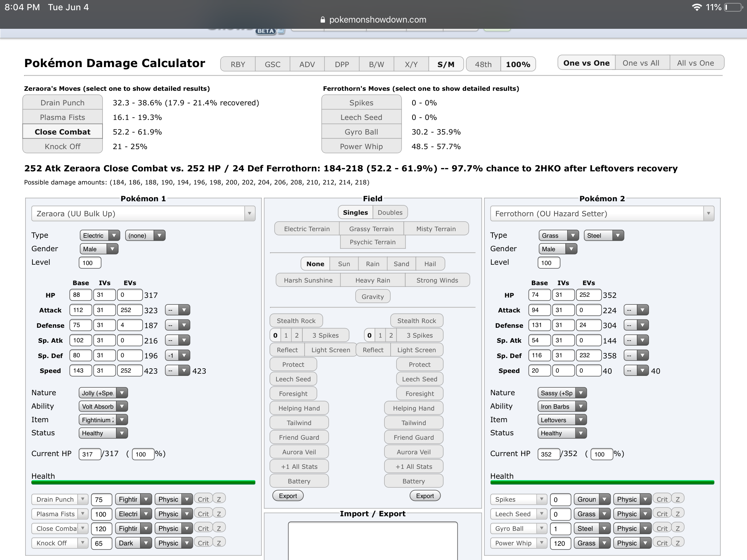747x560 pixels.
Task: Click Export under Zeraora's field side
Action: 288,495
